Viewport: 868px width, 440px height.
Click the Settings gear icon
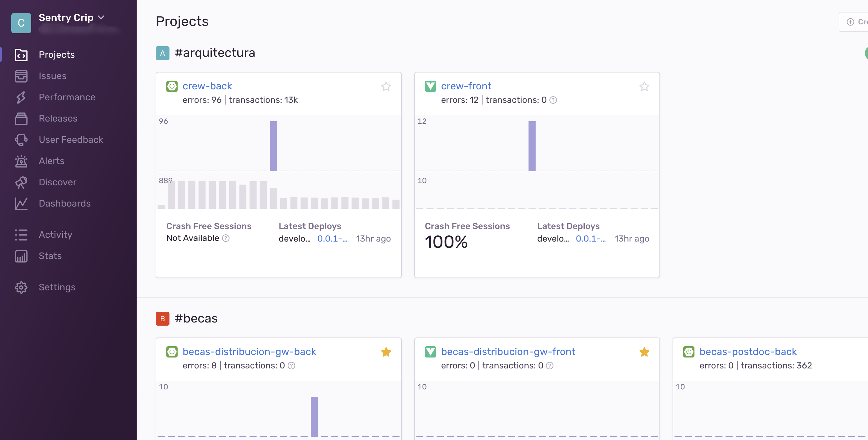coord(21,287)
